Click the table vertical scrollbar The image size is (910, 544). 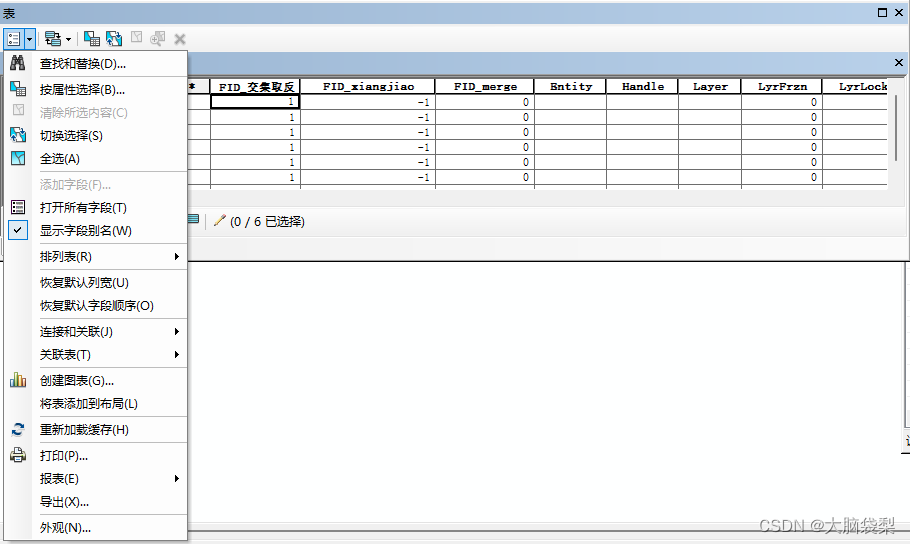(x=896, y=129)
